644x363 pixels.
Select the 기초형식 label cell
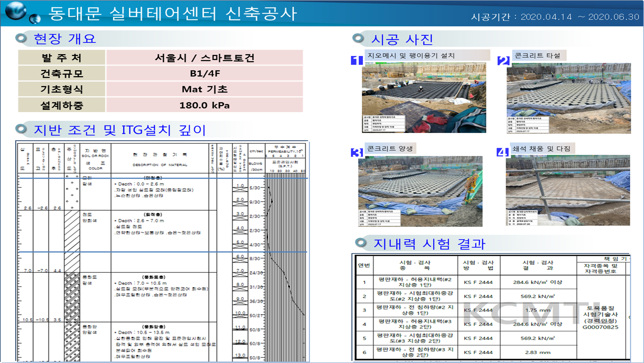tap(62, 89)
